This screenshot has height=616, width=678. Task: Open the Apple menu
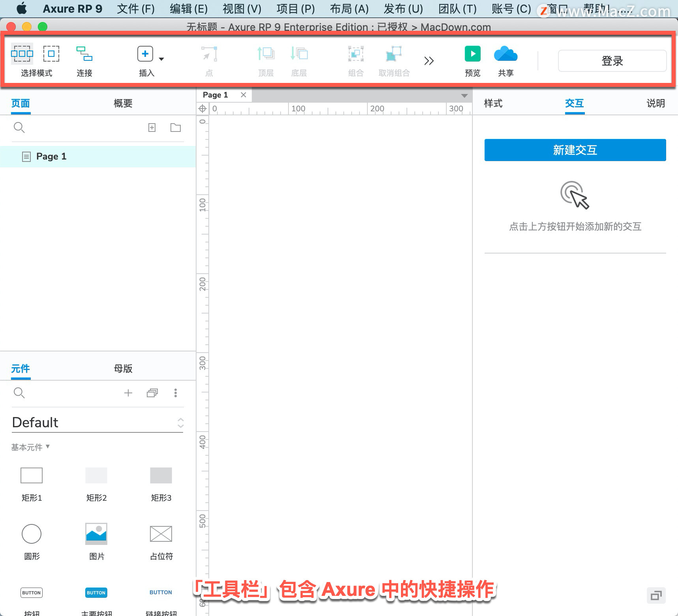coord(22,9)
